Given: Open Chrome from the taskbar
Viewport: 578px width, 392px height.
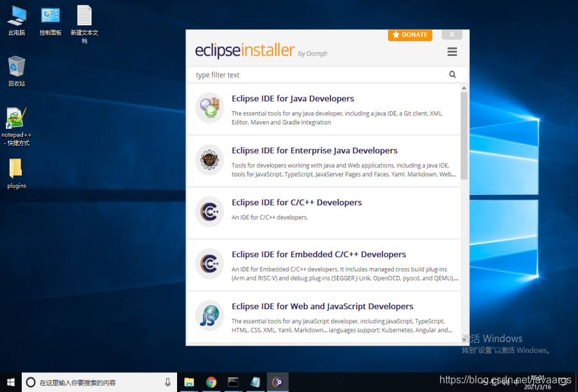Looking at the screenshot, I should pos(211,382).
